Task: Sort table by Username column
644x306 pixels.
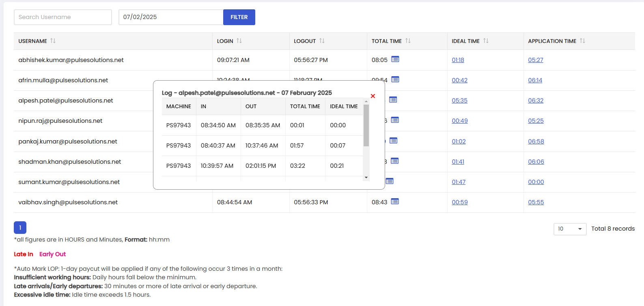Action: [x=53, y=41]
